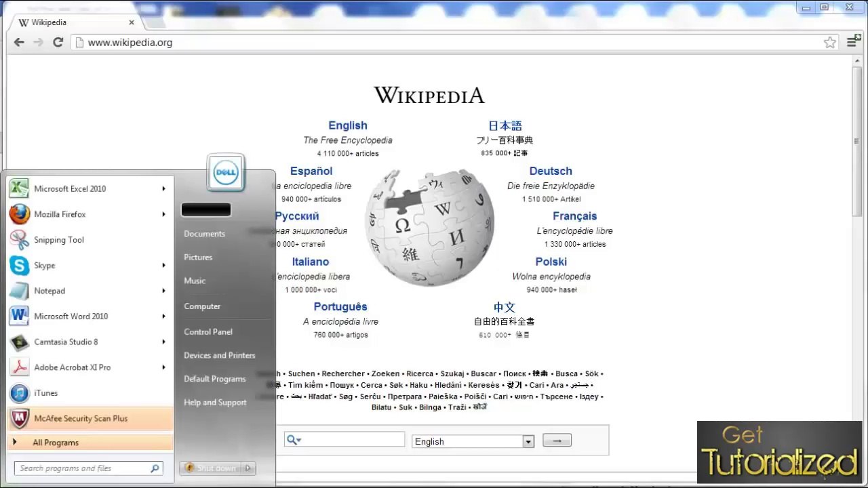Expand Adobe Acrobat XI Pro jump list arrow

(x=163, y=367)
